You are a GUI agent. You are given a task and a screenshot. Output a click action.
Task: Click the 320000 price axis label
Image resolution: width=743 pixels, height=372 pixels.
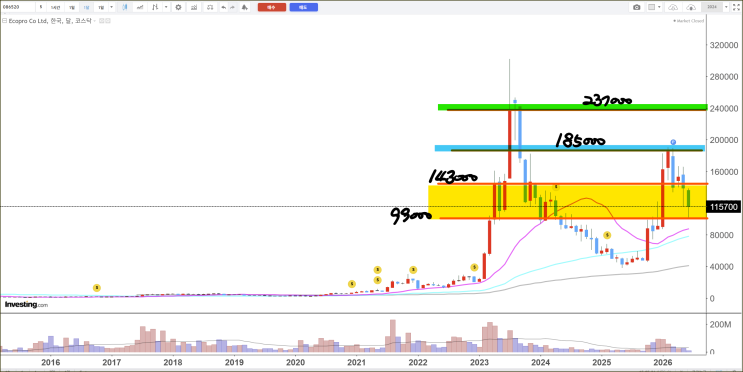[724, 45]
